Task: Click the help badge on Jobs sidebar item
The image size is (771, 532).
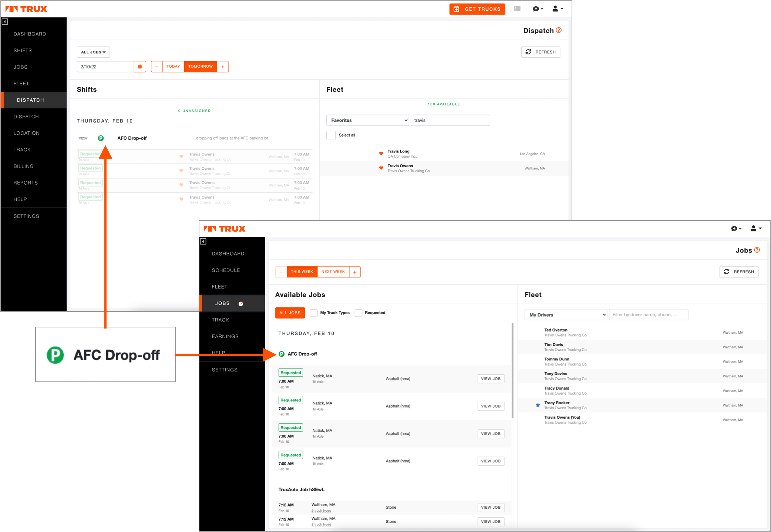Action: [241, 304]
